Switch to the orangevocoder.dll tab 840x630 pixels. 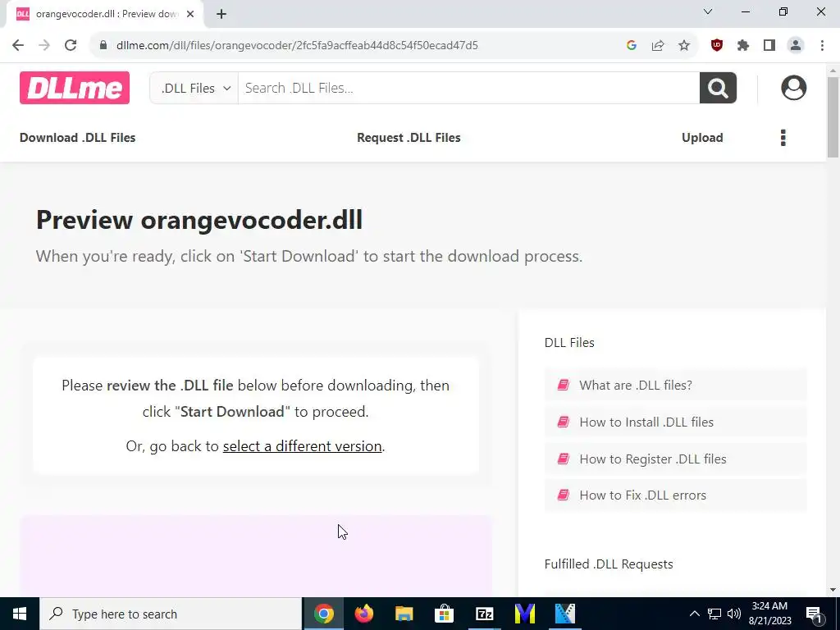click(104, 14)
